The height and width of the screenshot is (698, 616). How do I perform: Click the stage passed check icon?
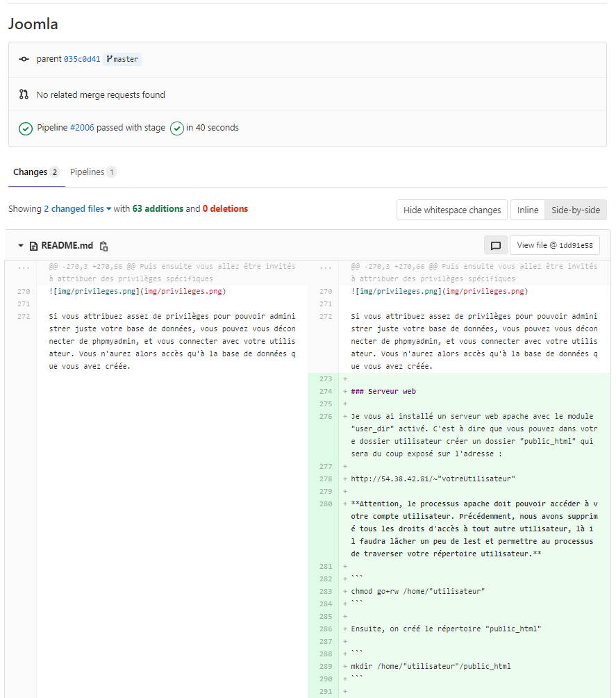click(x=176, y=128)
